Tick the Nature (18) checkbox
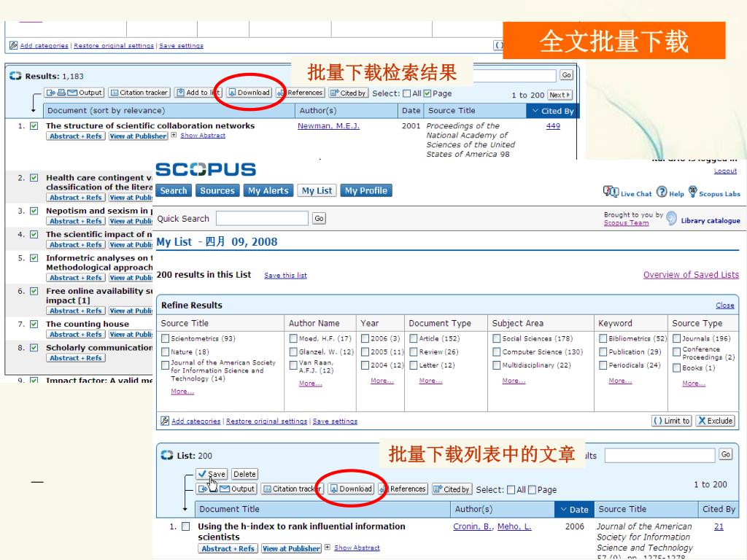Image resolution: width=747 pixels, height=560 pixels. pyautogui.click(x=166, y=351)
